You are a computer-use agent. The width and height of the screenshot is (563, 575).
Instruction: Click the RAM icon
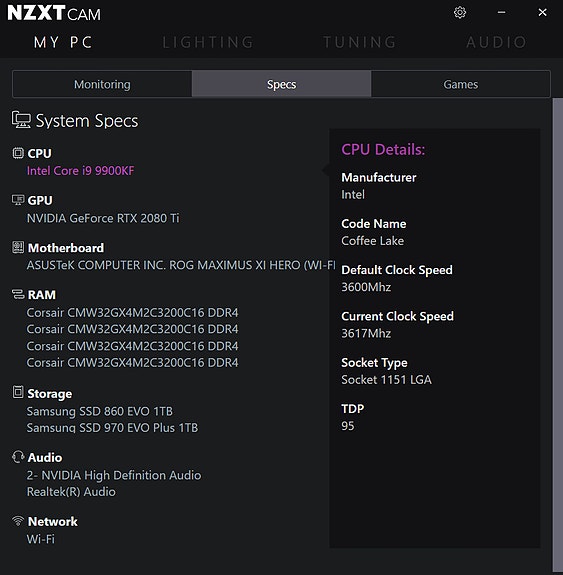(18, 294)
